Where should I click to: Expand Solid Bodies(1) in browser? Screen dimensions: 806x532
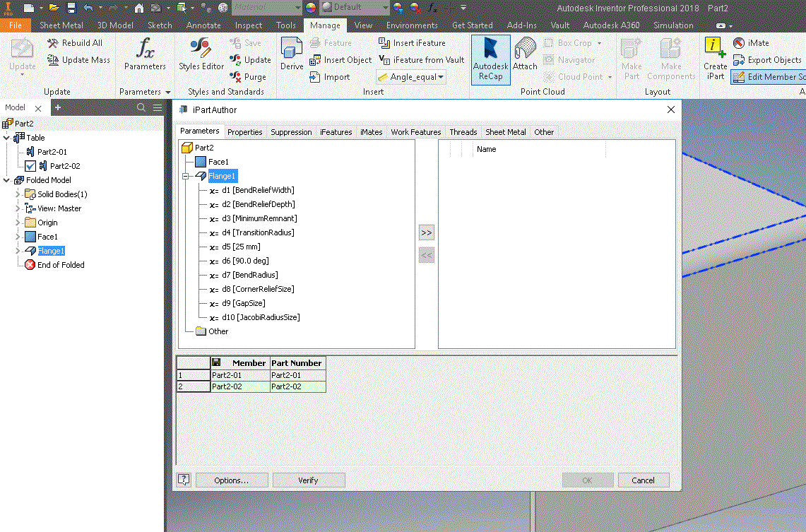point(18,194)
